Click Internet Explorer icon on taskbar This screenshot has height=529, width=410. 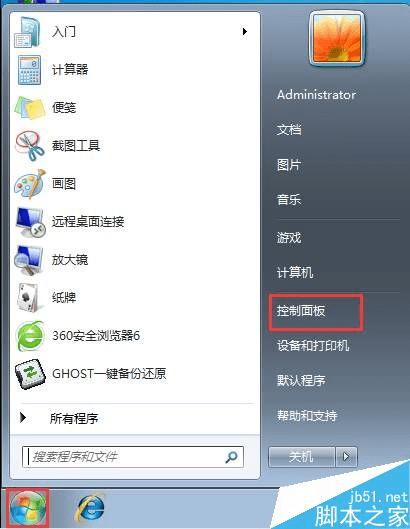tap(90, 509)
